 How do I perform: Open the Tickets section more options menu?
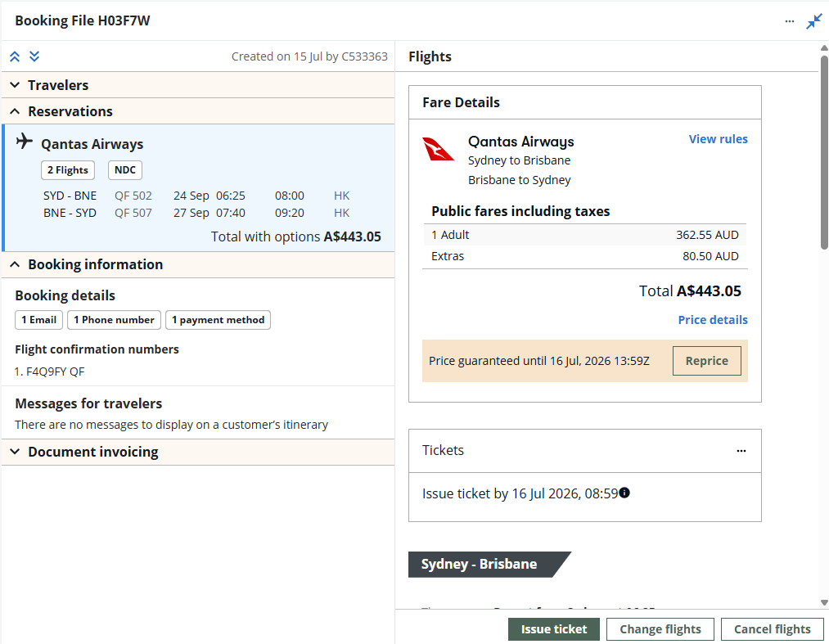[741, 451]
